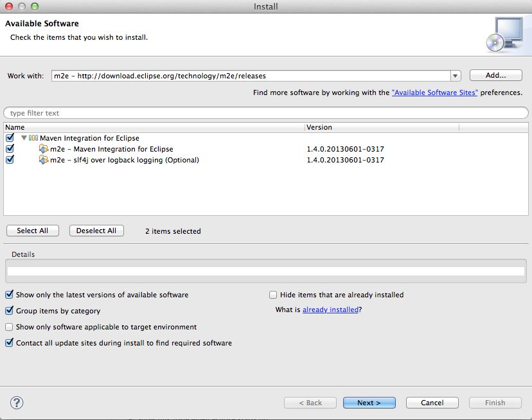Collapse the Maven Integration for Eclipse tree node
Viewport: 532px width, 420px height.
24,138
